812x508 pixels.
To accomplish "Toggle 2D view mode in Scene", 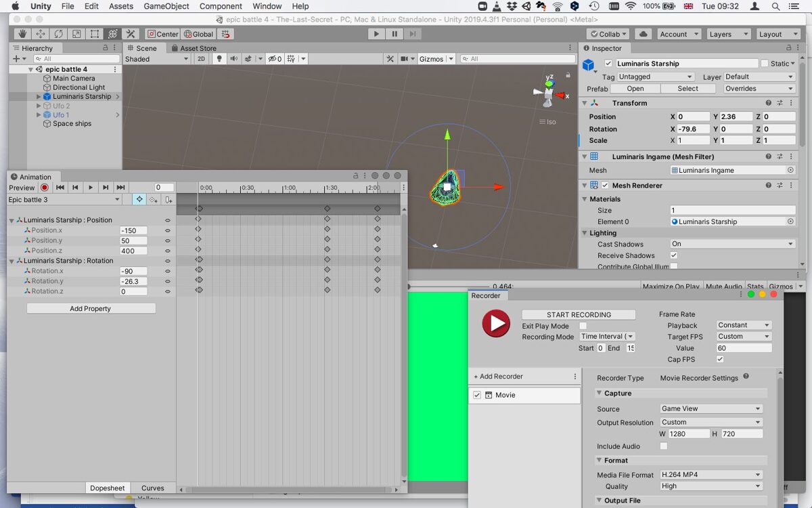I will pyautogui.click(x=201, y=59).
